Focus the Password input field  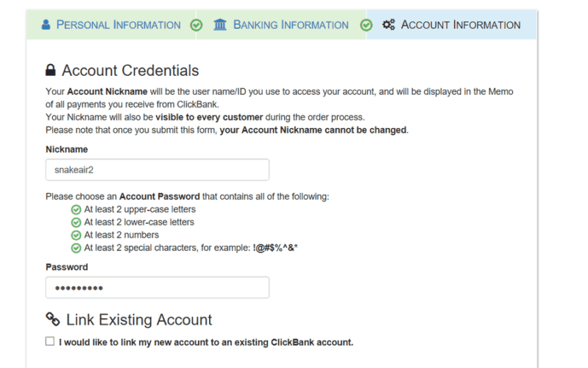pyautogui.click(x=157, y=287)
